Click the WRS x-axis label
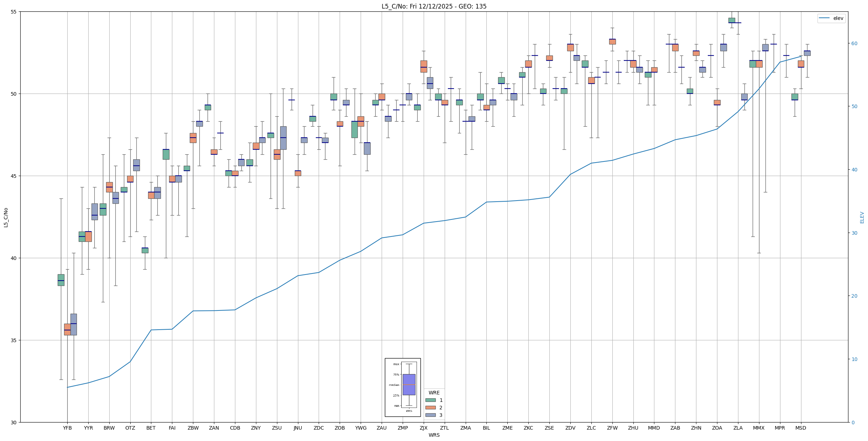 click(x=434, y=435)
